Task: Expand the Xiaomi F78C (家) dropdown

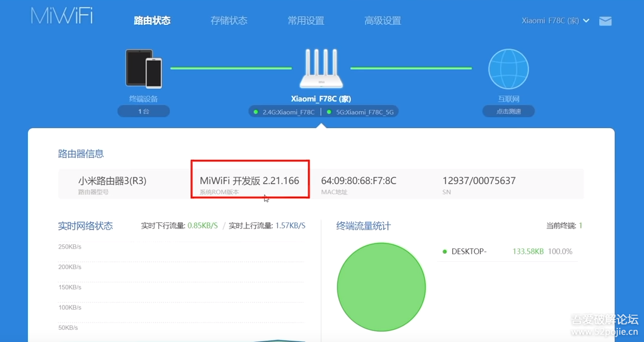Action: tap(555, 21)
